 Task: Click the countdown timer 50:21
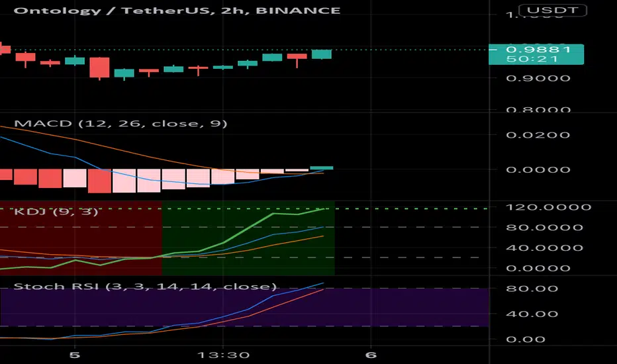532,59
